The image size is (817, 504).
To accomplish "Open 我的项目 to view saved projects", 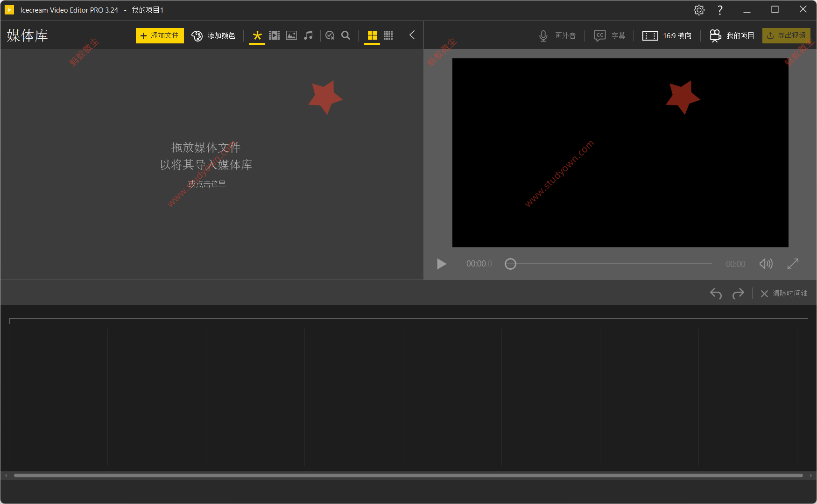I will tap(731, 35).
